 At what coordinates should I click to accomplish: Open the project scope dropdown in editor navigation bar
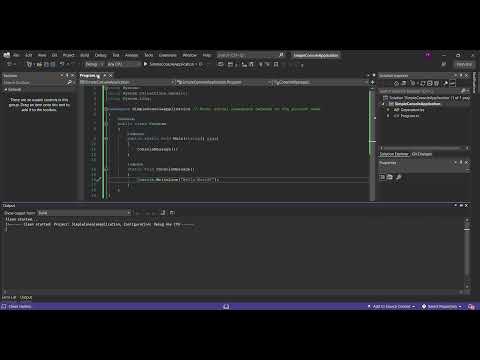point(127,82)
